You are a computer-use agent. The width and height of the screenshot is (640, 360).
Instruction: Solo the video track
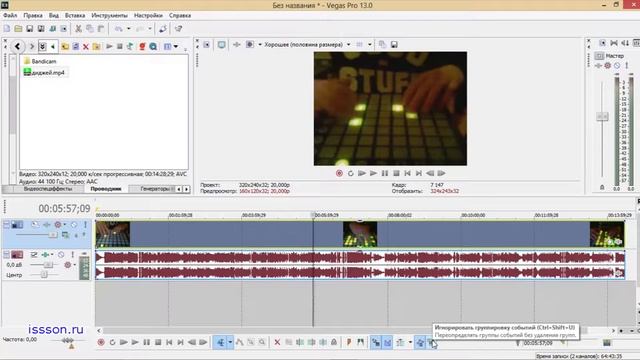(x=85, y=224)
